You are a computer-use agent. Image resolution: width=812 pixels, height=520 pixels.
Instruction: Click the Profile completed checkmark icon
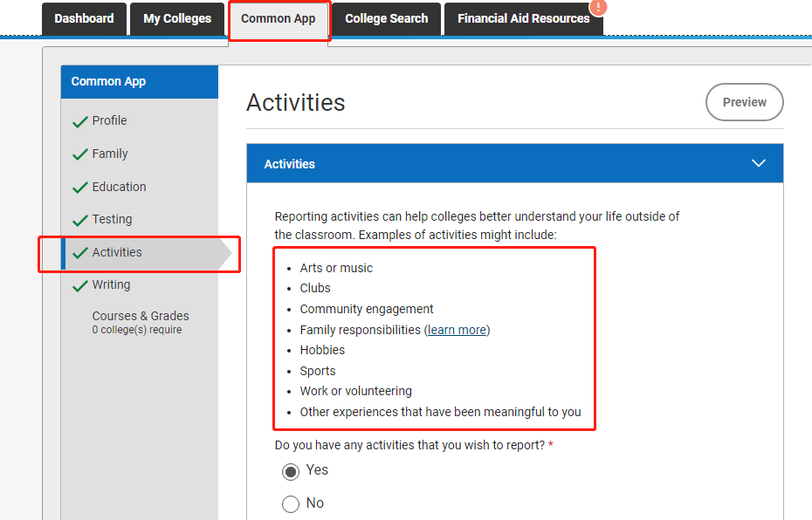[79, 121]
